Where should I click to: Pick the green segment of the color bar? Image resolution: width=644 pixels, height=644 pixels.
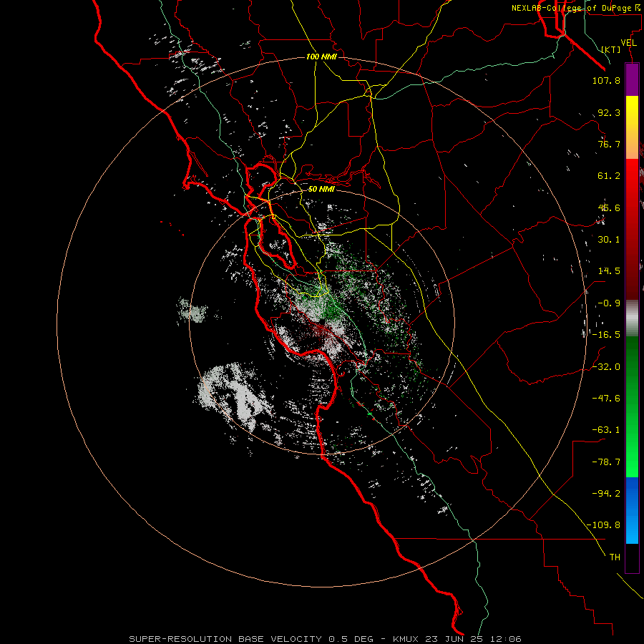tap(632, 406)
